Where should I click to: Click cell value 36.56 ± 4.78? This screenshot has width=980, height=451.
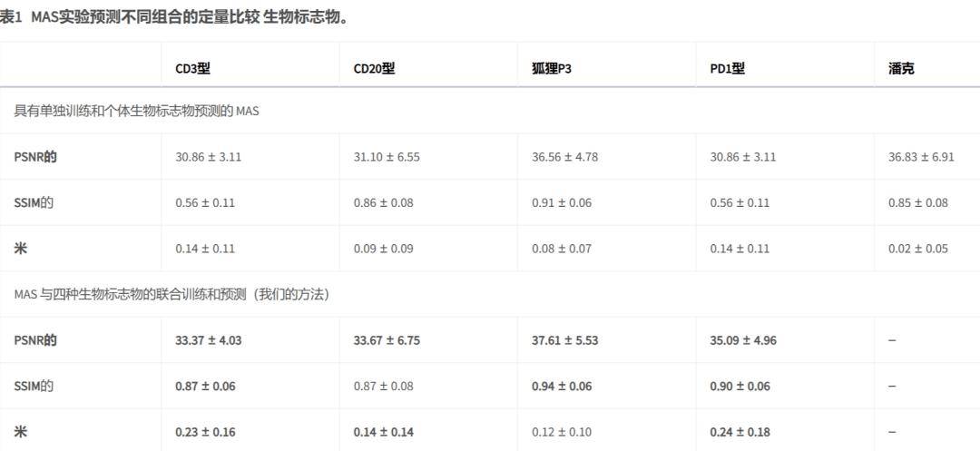565,157
